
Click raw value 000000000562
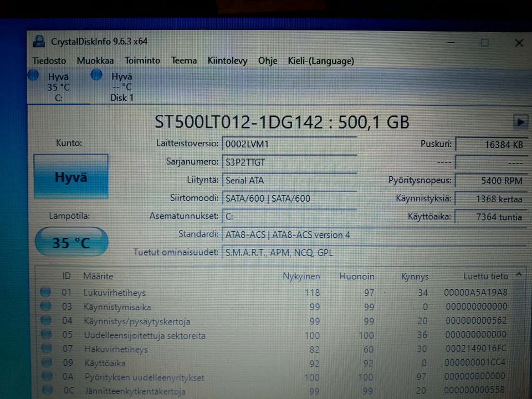(476, 320)
